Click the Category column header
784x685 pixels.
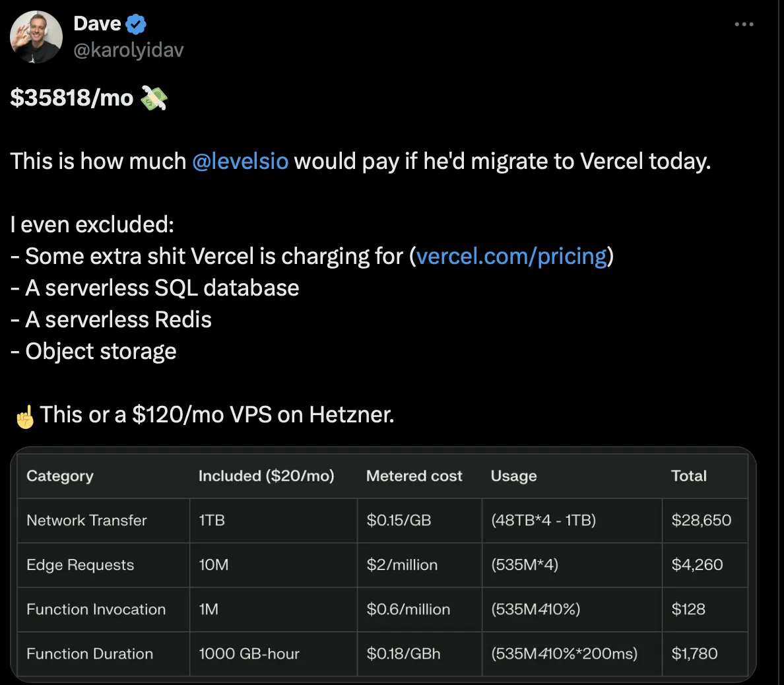[x=60, y=476]
